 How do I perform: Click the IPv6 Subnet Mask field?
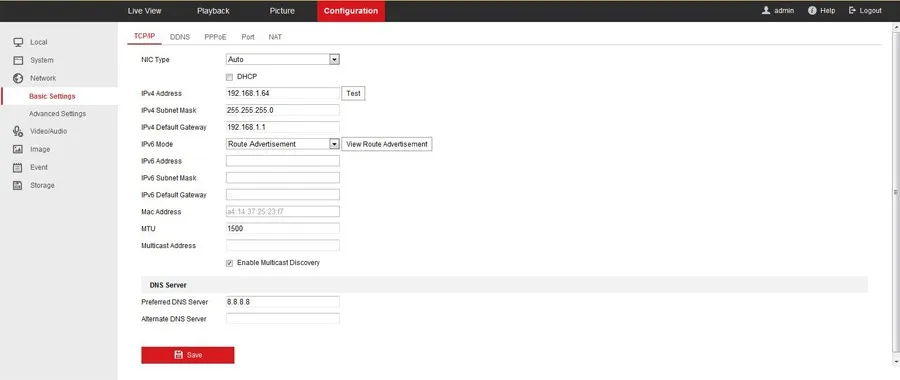point(282,178)
